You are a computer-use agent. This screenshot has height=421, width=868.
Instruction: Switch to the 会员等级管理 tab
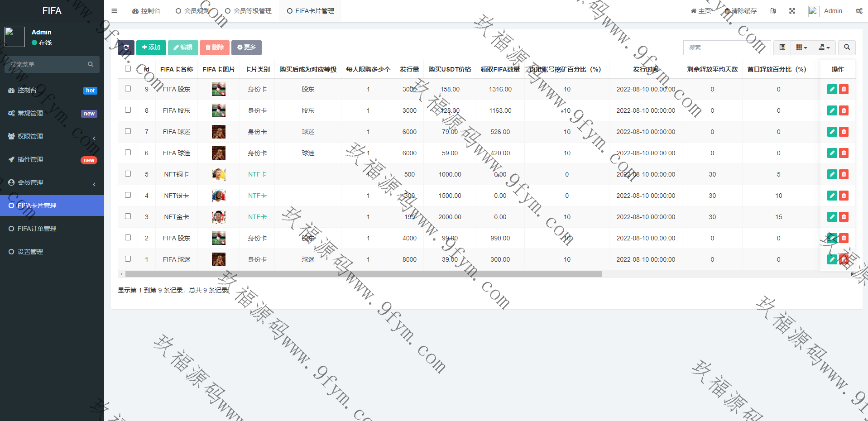tap(249, 11)
